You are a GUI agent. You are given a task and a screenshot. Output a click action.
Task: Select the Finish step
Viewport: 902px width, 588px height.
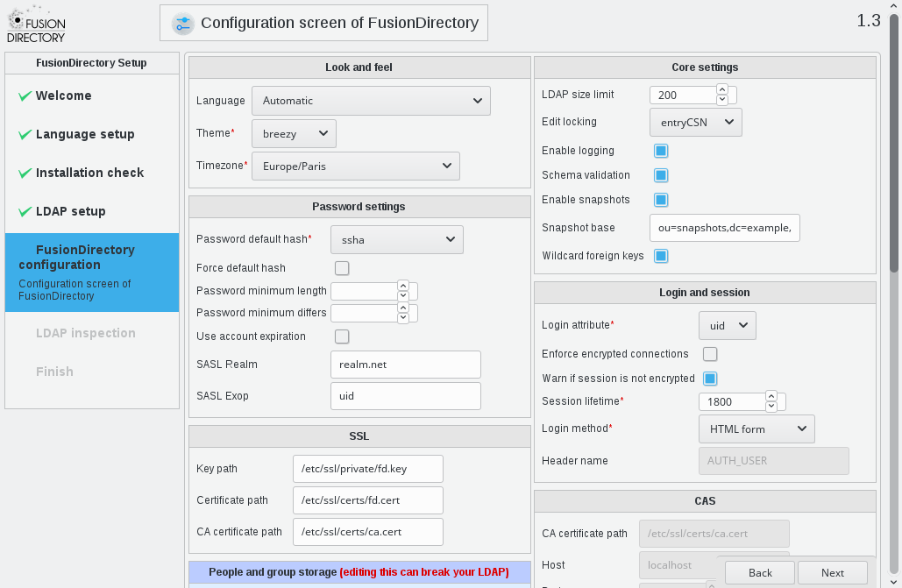coord(54,372)
